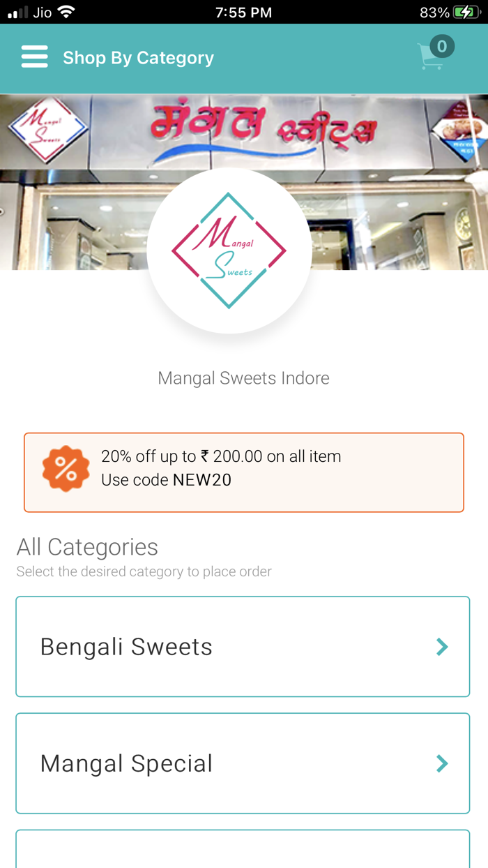Expand the Mangal Special category chevron
Viewport: 488px width, 868px height.
click(442, 763)
